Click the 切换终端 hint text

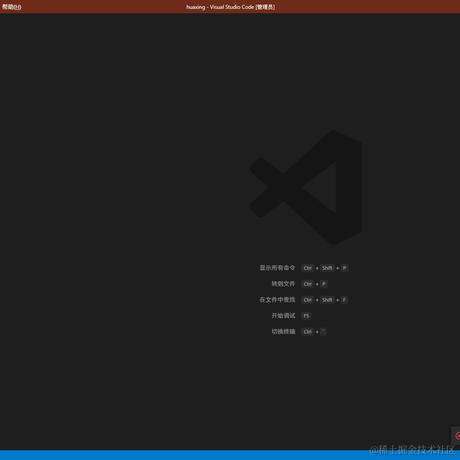[283, 331]
